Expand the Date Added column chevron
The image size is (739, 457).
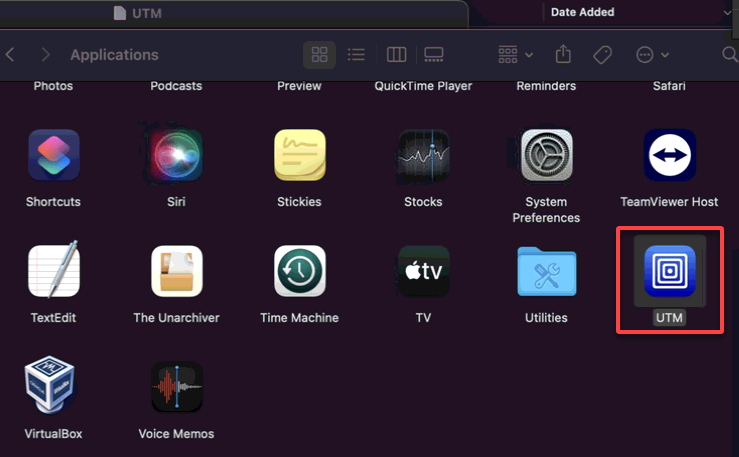[x=727, y=12]
